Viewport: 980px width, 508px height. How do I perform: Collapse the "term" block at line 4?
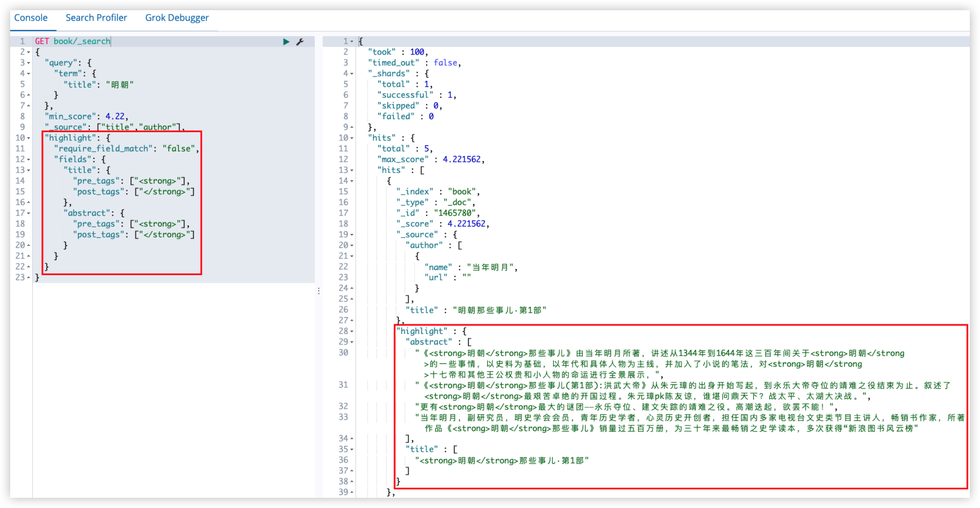29,73
